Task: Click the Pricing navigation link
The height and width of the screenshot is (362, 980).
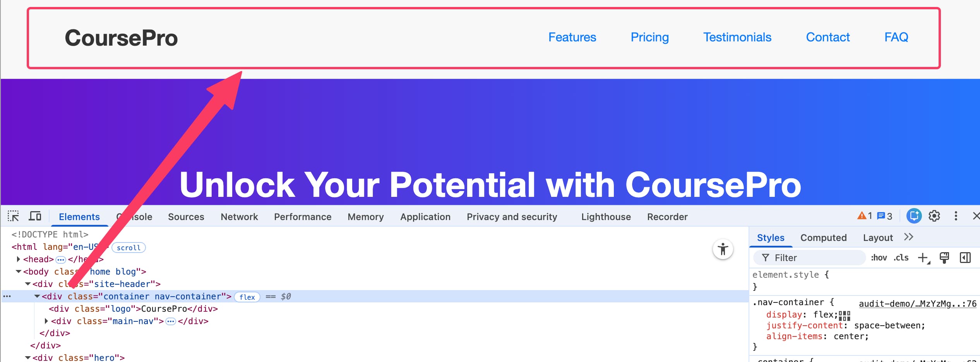Action: [649, 37]
